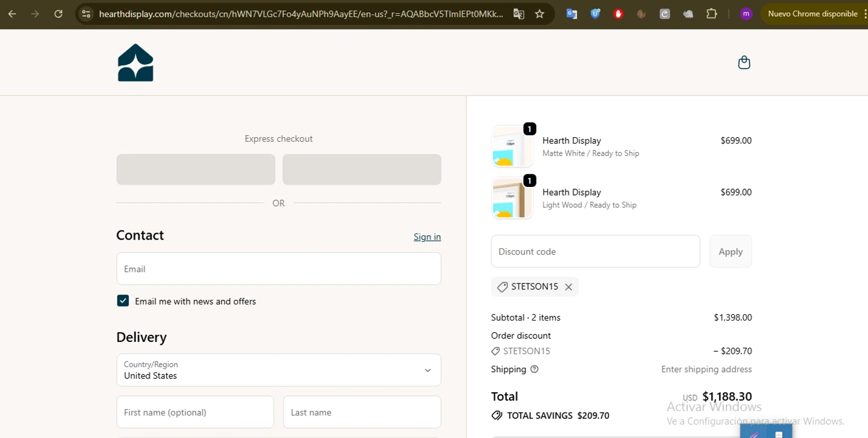Open Google Translate extension icon
Viewport: 868px width, 438px height.
tap(571, 14)
